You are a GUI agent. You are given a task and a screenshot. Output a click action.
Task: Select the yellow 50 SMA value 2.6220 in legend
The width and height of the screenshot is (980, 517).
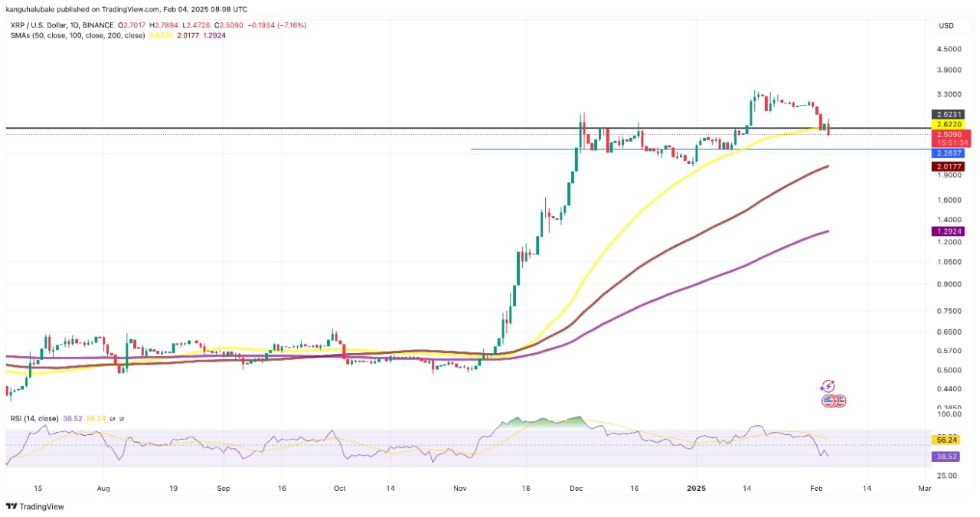[x=137, y=36]
